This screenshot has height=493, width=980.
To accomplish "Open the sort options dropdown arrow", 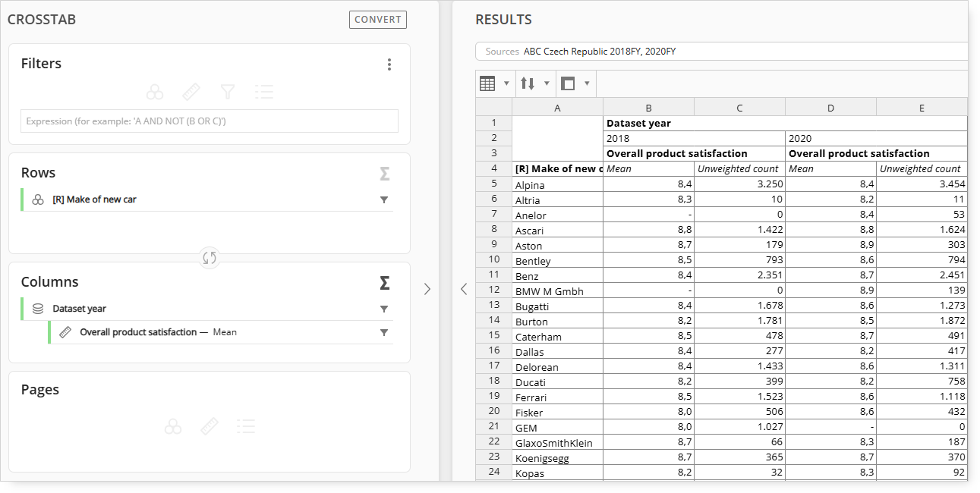I will tap(547, 83).
